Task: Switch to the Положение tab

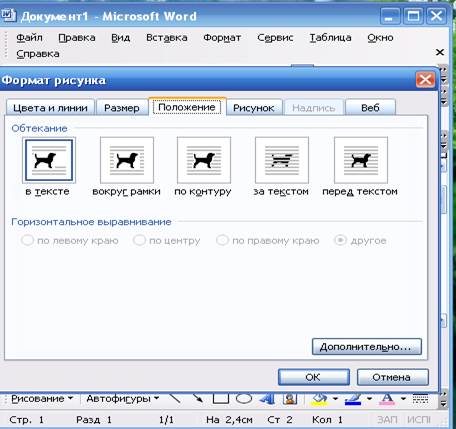Action: pyautogui.click(x=187, y=107)
